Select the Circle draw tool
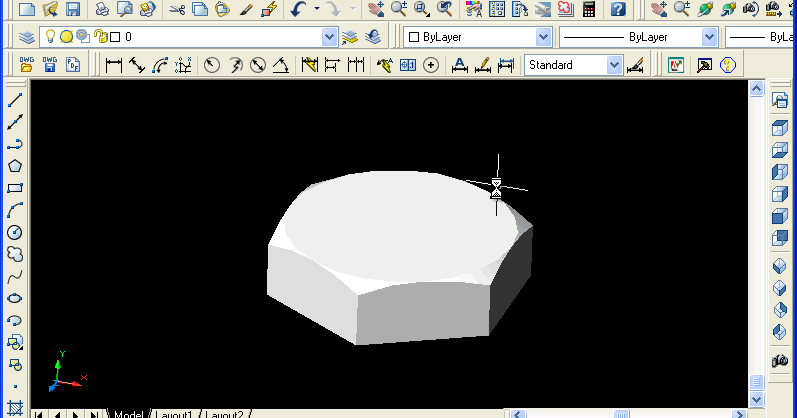The image size is (797, 418). [15, 232]
